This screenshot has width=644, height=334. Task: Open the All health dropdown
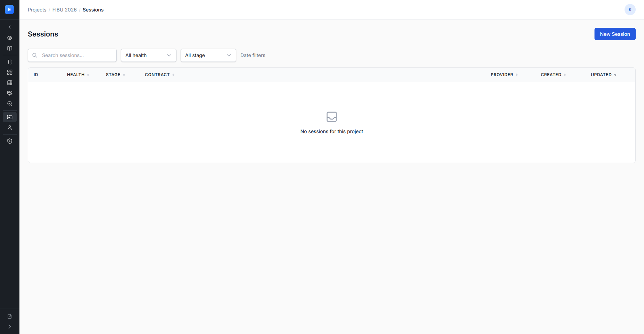point(149,55)
